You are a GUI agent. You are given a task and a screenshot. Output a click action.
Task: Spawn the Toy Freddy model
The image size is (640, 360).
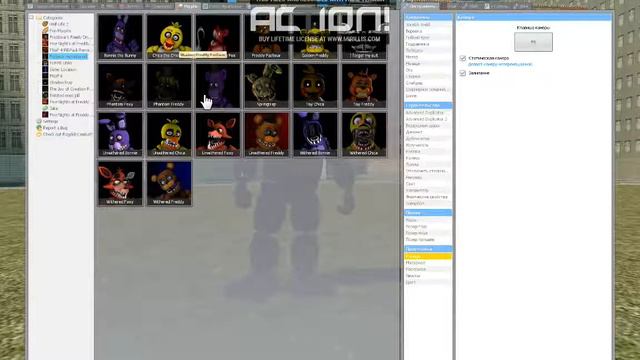click(x=364, y=85)
